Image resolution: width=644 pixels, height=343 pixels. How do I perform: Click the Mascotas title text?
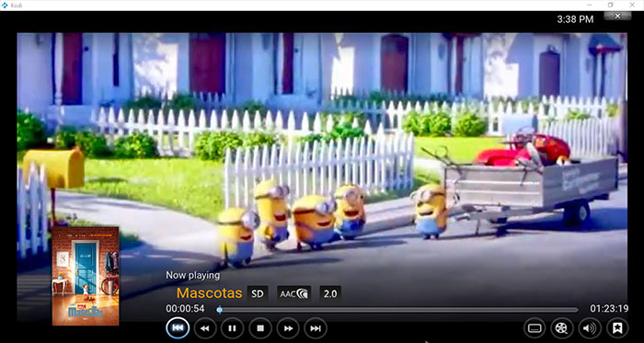[x=209, y=293]
